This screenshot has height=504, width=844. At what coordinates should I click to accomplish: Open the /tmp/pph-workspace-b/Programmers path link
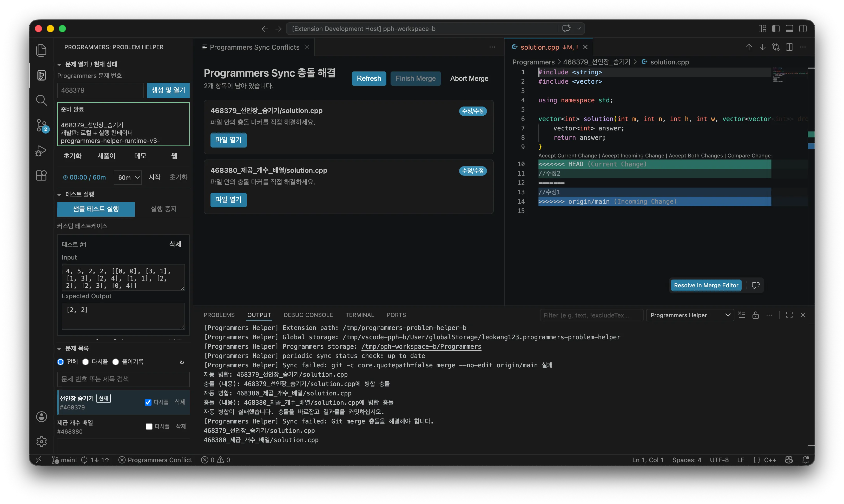(421, 346)
